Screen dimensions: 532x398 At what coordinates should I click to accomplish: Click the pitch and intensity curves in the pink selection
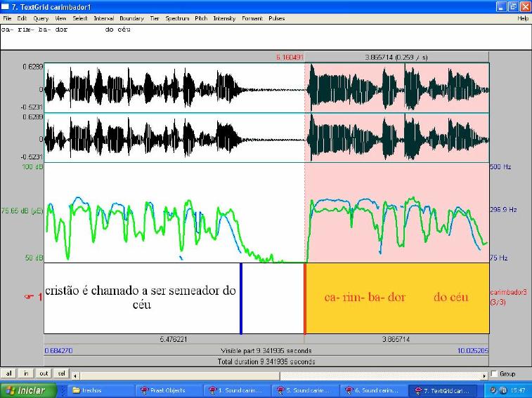tap(397, 213)
